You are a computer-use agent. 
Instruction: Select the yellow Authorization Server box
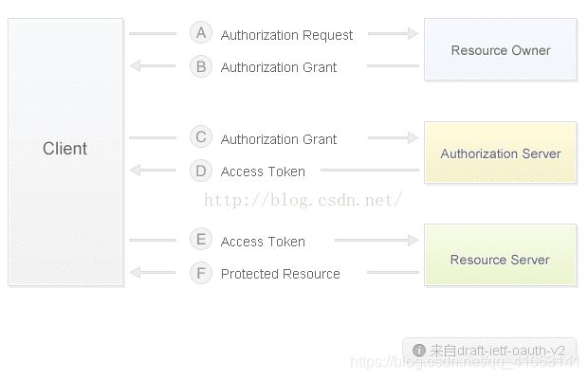(x=500, y=153)
